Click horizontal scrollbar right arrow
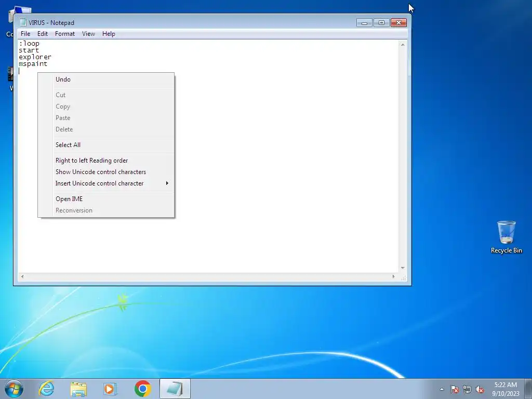Screen dimensions: 532x399 tap(394, 276)
